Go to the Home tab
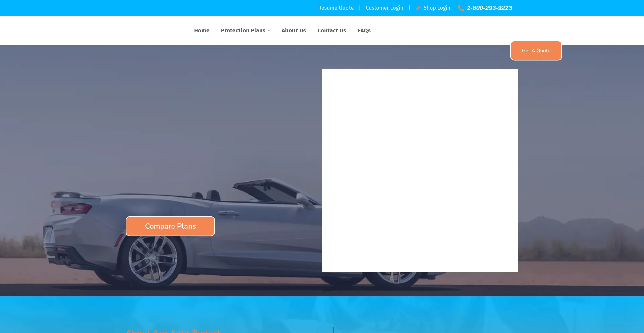 tap(202, 30)
